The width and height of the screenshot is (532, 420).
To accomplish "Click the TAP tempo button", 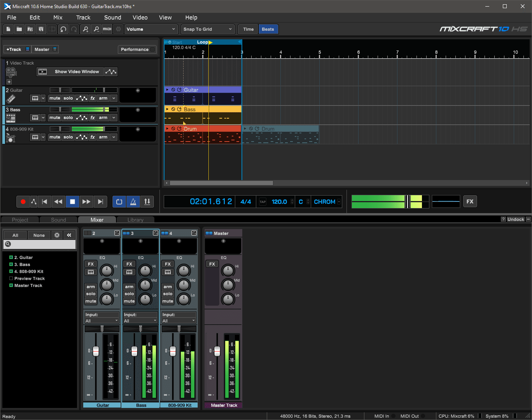I will tap(262, 202).
